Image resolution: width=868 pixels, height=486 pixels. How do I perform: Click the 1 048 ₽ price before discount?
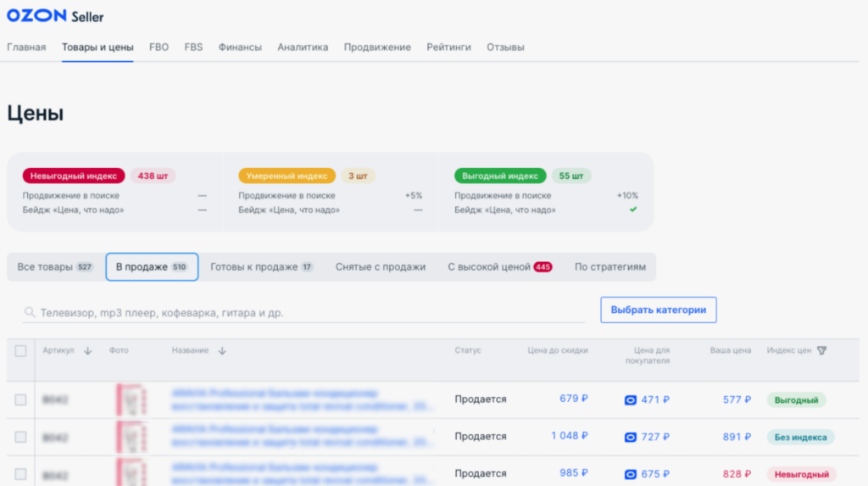click(x=569, y=436)
